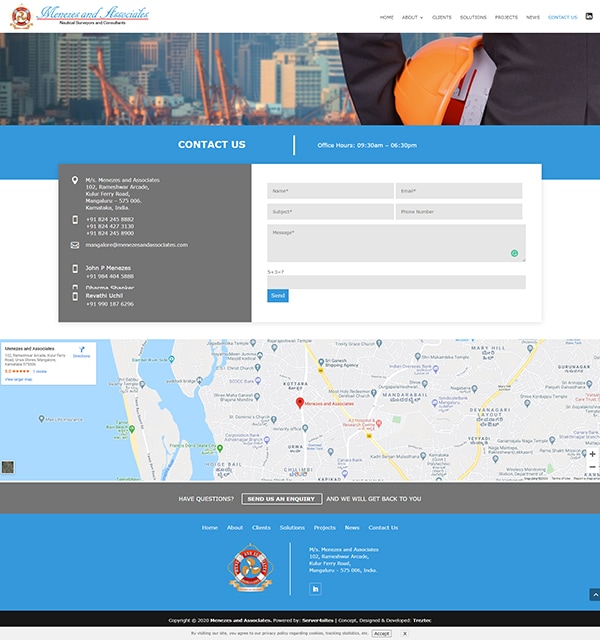Click footer Projects link
Viewport: 600px width, 640px height.
[x=324, y=527]
